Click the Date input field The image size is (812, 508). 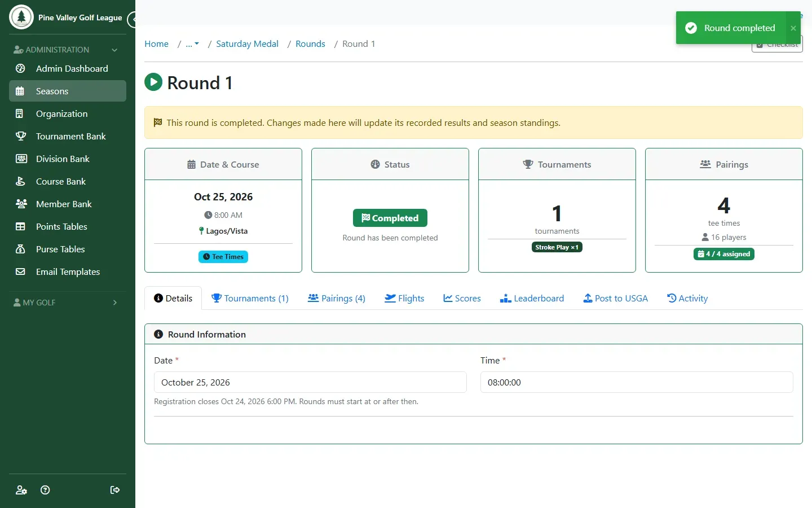point(310,382)
